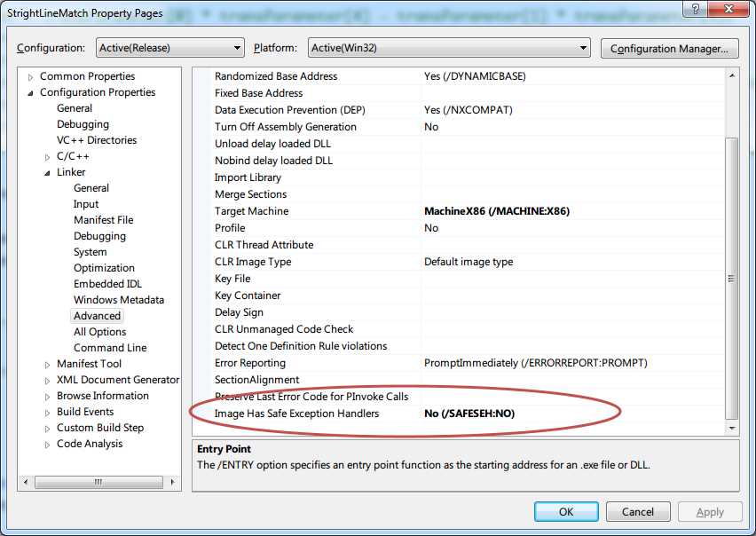Select SectionAlignment property
This screenshot has width=756, height=536.
[256, 380]
